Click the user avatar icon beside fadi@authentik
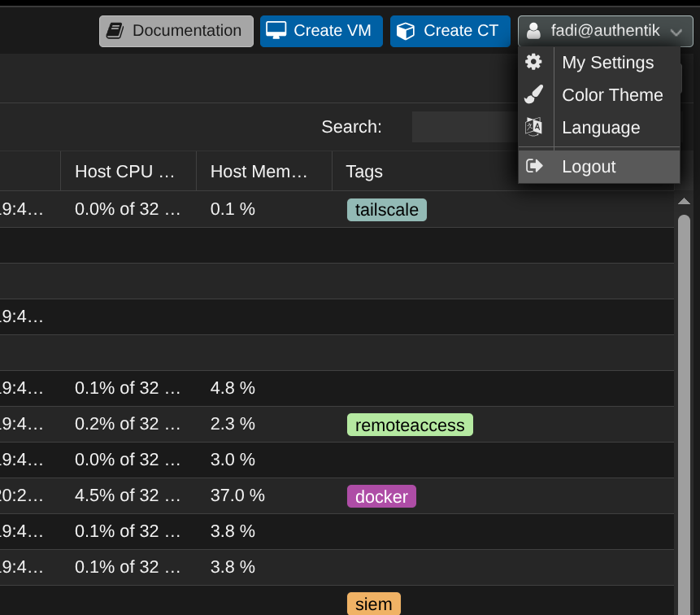This screenshot has width=700, height=615. (533, 31)
